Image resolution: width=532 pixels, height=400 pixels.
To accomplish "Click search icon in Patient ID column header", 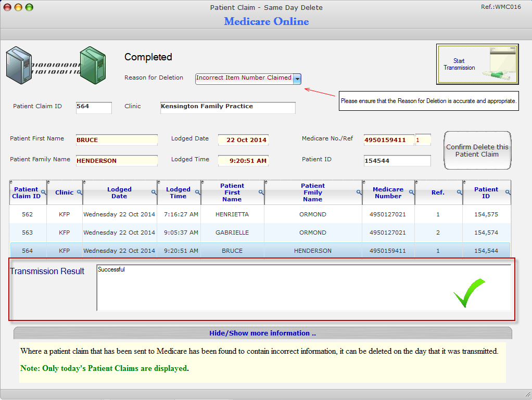I will click(x=508, y=192).
